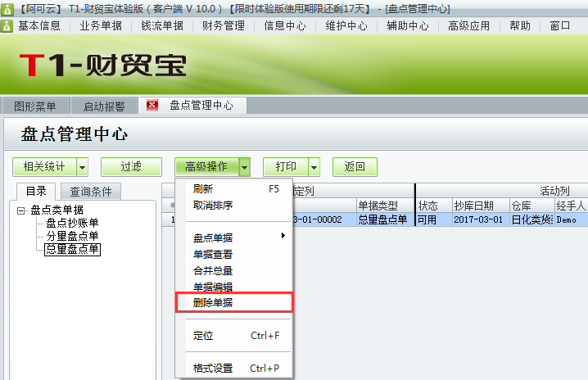Viewport: 588px width, 380px height.
Task: Select 盘点抄账单 in the tree
Action: [72, 224]
